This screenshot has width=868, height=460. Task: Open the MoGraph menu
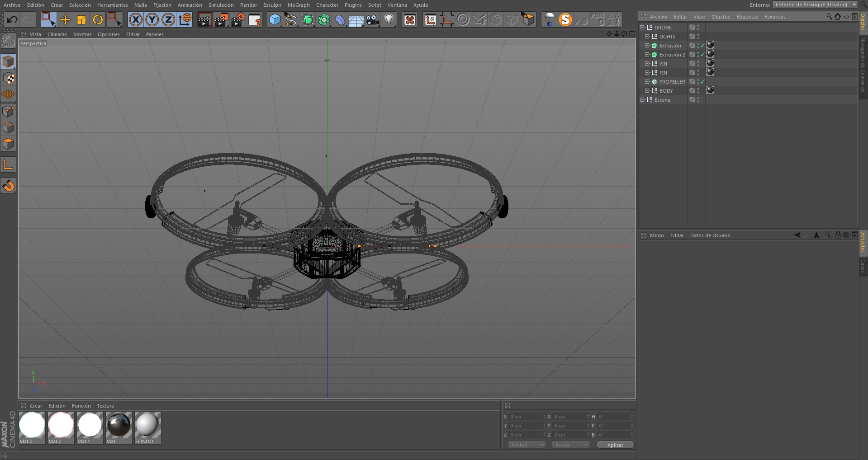coord(299,5)
